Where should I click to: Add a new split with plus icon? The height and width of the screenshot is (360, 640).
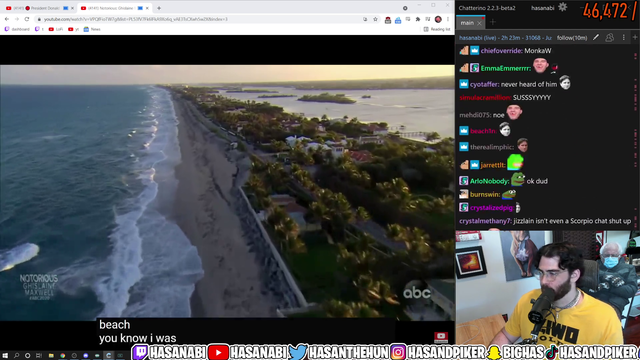click(x=635, y=38)
